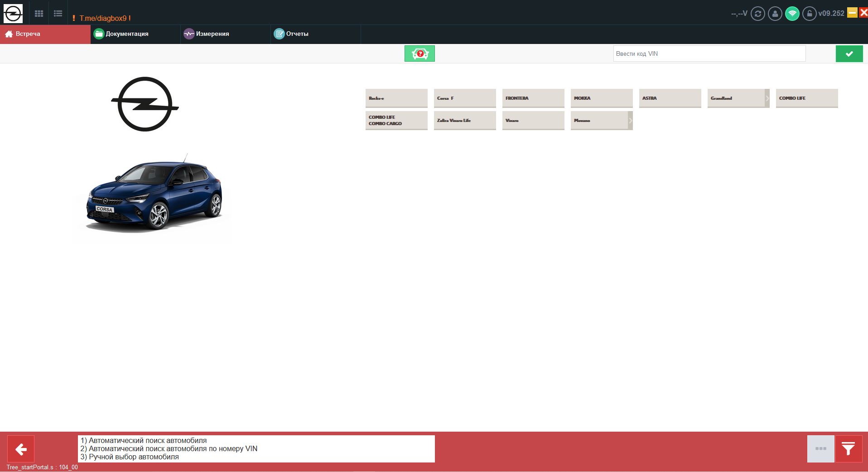Open the red filter funnel button
Image resolution: width=868 pixels, height=472 pixels.
[x=849, y=449]
